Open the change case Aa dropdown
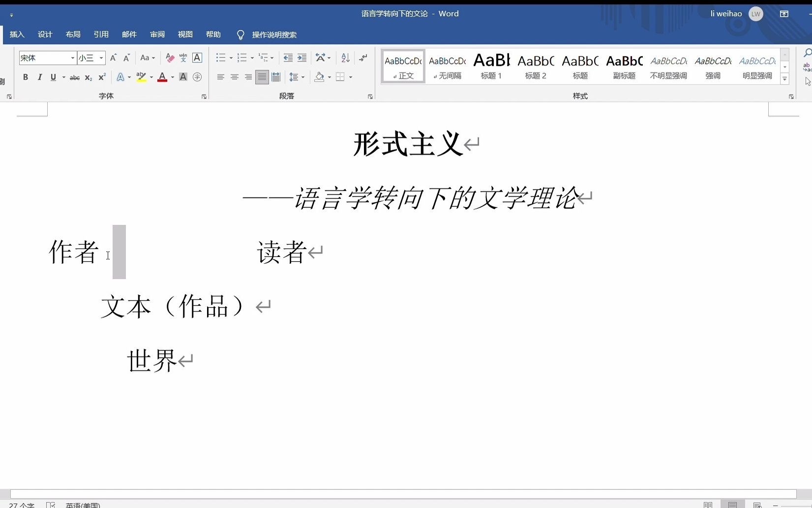Viewport: 812px width, 508px height. click(x=147, y=58)
